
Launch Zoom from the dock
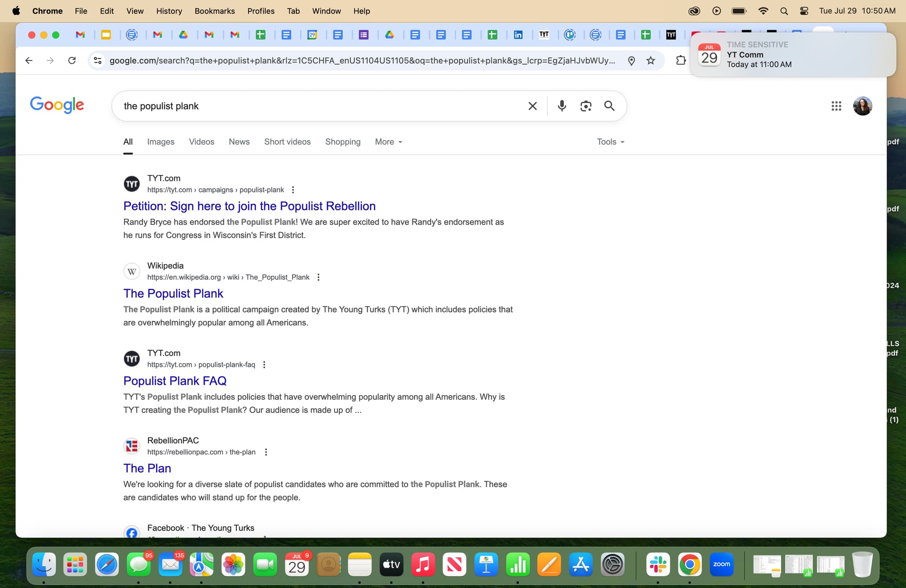tap(721, 564)
